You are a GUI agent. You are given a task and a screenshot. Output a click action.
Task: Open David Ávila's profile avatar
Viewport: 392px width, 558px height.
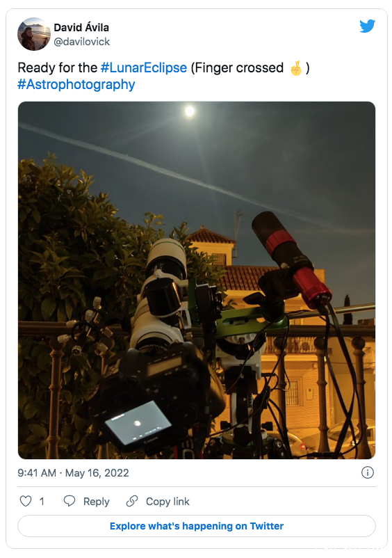[34, 34]
